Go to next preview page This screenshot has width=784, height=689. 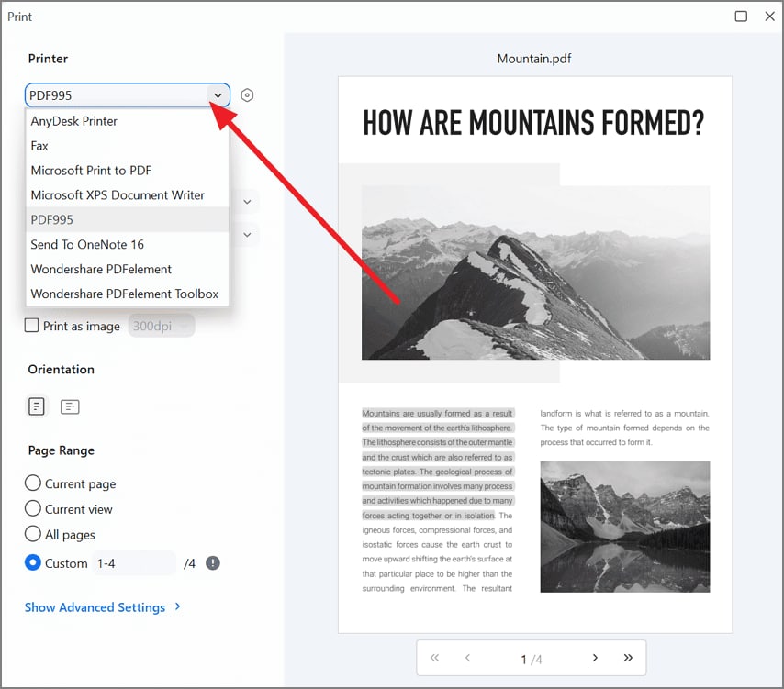(595, 658)
